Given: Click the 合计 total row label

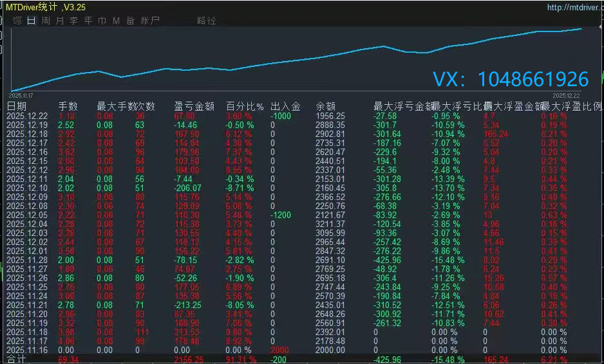Looking at the screenshot, I should [16, 359].
